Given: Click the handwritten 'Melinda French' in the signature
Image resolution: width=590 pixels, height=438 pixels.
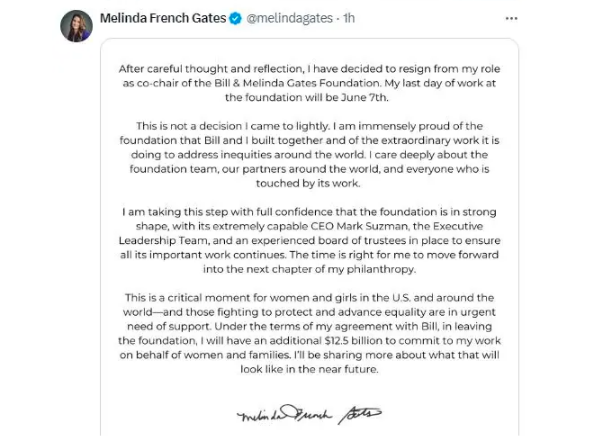Looking at the screenshot, I should pos(285,414).
